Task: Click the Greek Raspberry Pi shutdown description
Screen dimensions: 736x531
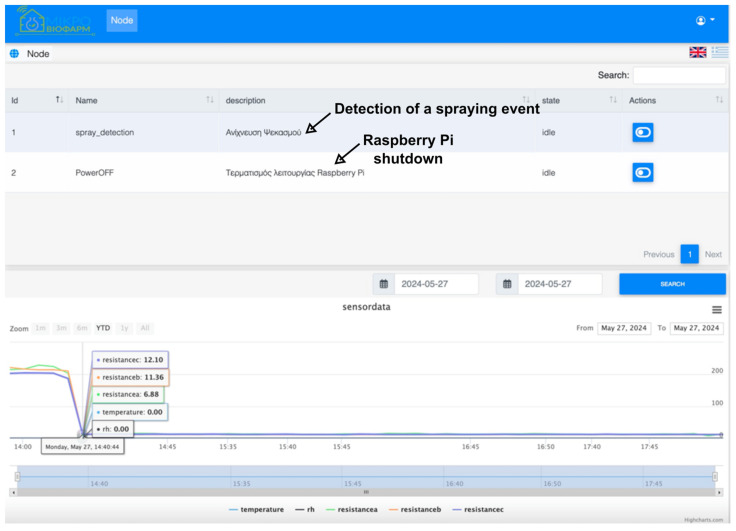Action: 295,173
